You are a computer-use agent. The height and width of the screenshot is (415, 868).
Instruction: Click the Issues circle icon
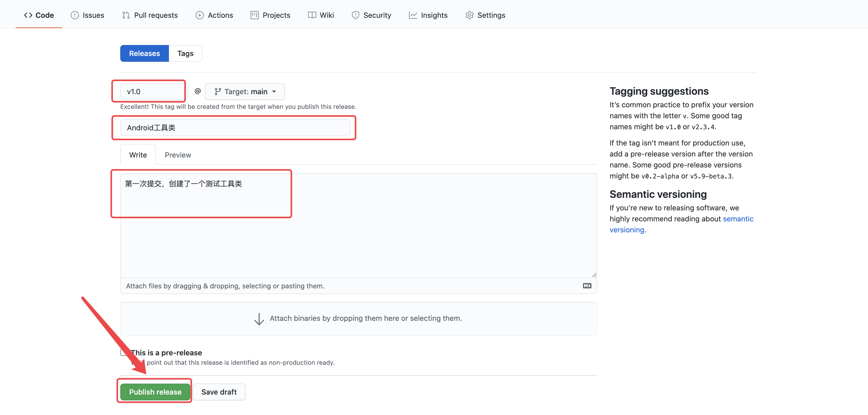click(x=75, y=15)
